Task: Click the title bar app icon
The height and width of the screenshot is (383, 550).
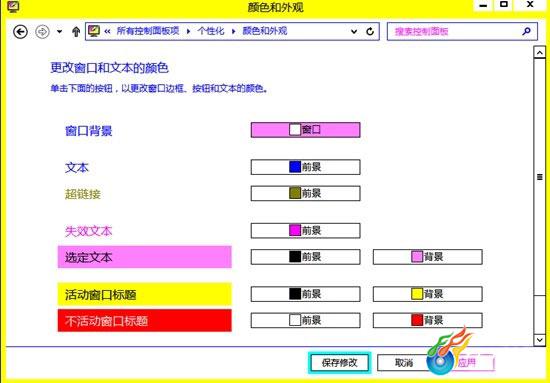Action: 13,6
